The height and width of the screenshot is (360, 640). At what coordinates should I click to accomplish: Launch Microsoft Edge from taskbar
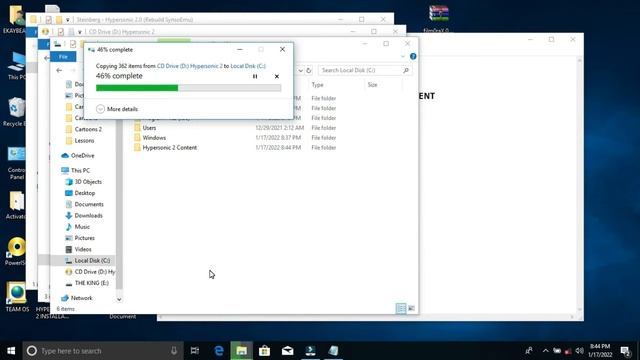coord(219,351)
